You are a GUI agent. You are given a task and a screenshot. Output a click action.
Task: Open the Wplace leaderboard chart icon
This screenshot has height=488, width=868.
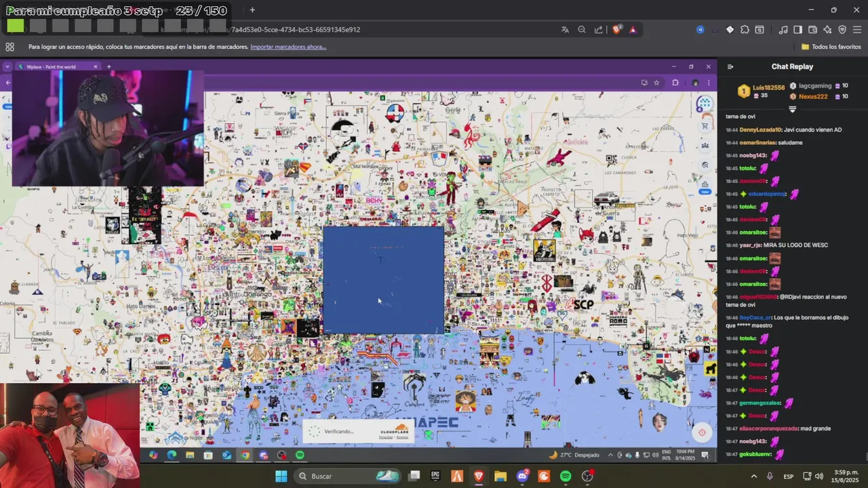click(705, 184)
